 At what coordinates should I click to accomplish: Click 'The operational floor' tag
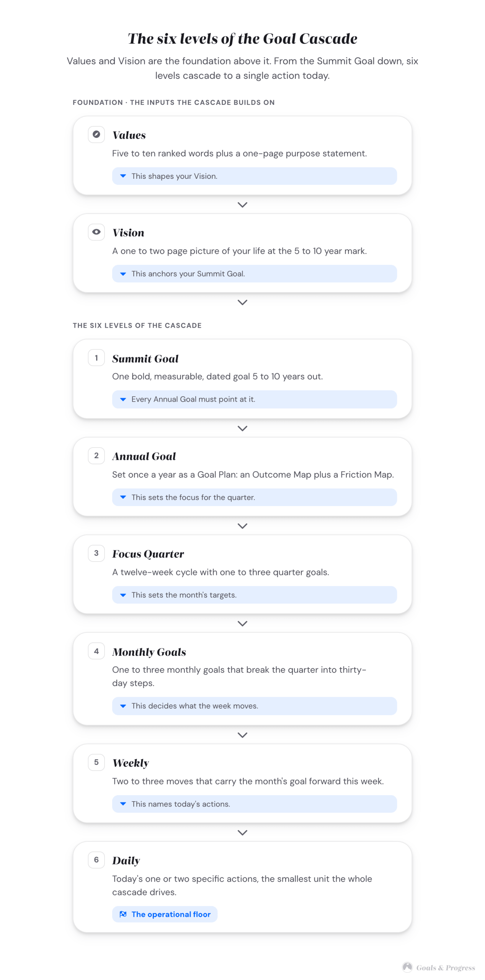[x=165, y=914]
